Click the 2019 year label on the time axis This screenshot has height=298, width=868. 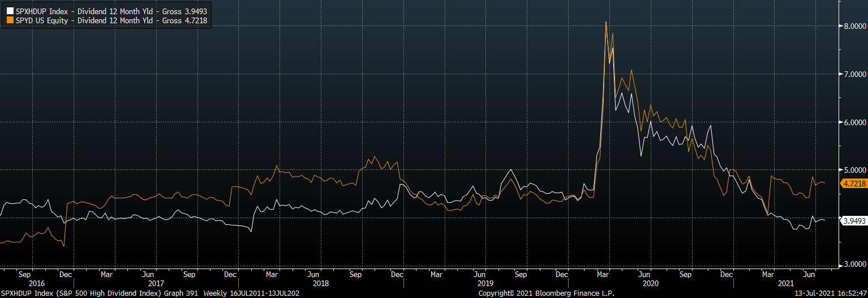[485, 283]
